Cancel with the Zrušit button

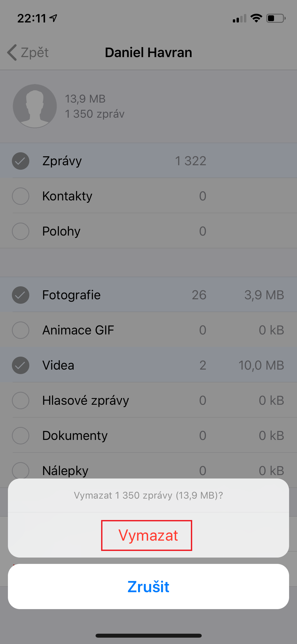click(x=148, y=587)
